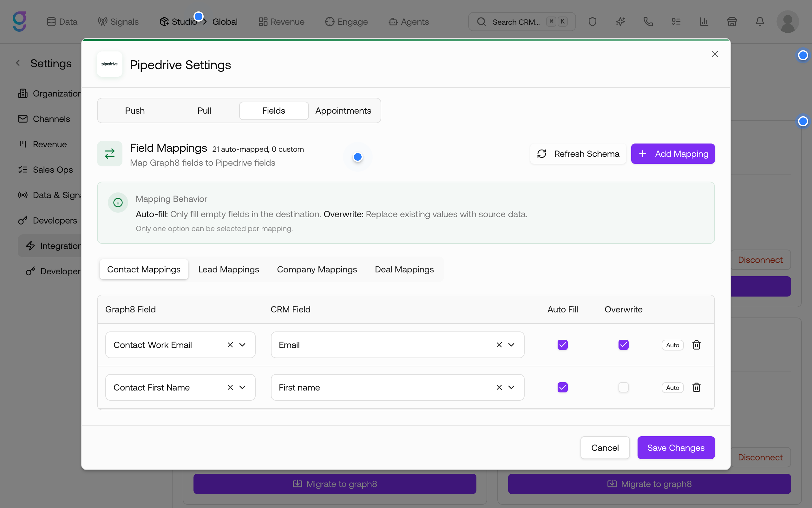Click the Field Mappings swap arrows icon
812x508 pixels.
pyautogui.click(x=110, y=154)
